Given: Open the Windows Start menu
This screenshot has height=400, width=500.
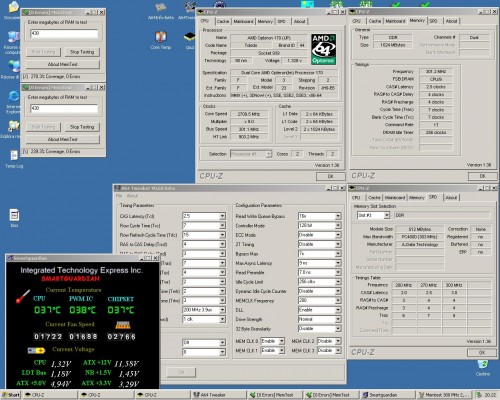Looking at the screenshot, I should click(11, 395).
